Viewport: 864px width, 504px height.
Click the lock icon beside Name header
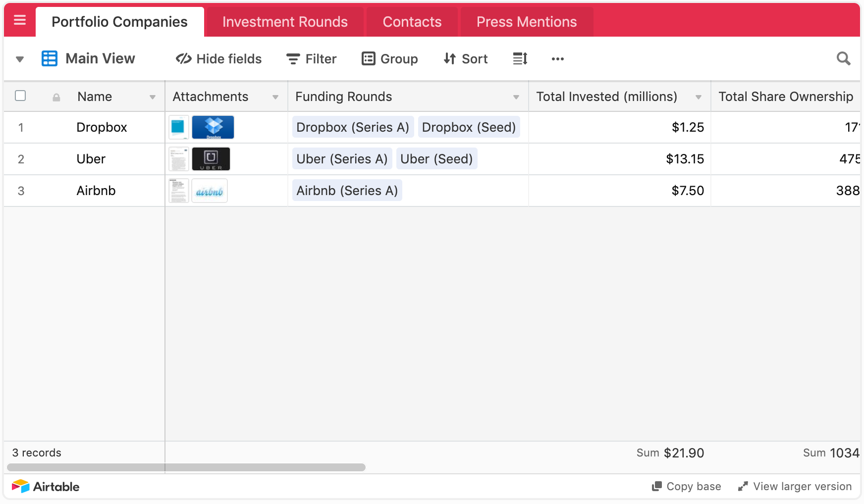tap(56, 98)
